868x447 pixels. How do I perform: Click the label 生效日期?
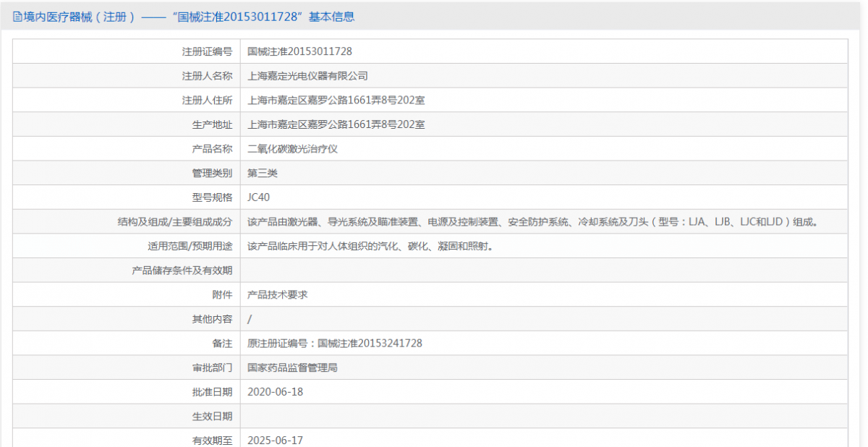212,417
